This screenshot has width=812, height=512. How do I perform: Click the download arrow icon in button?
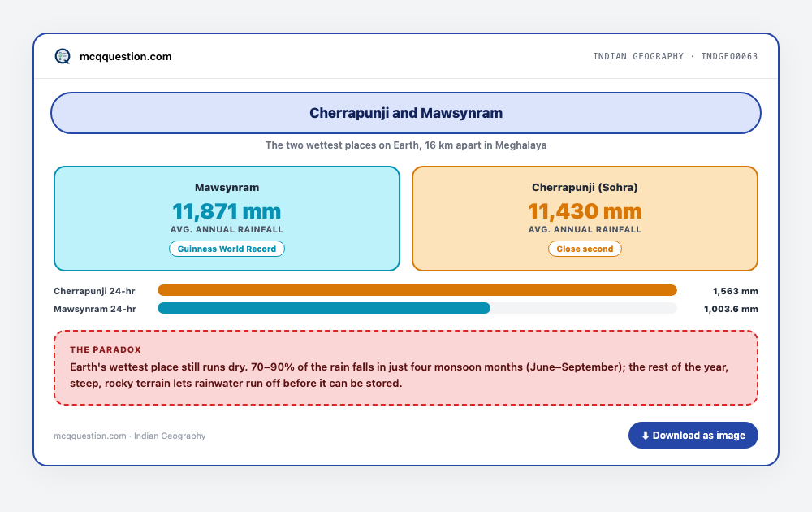click(646, 436)
